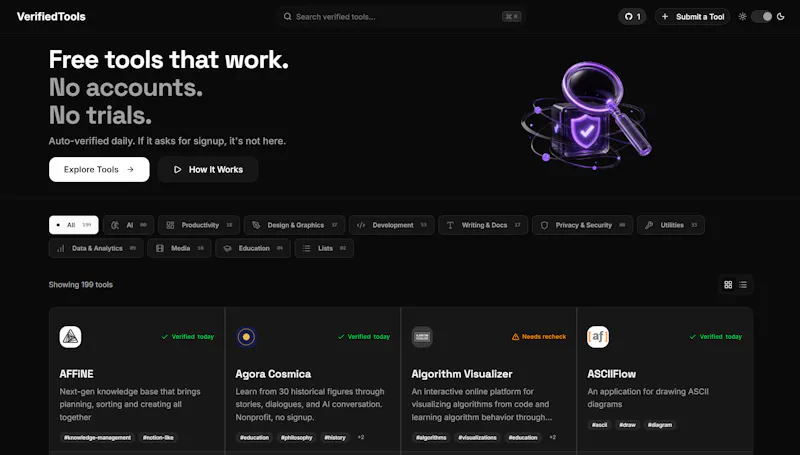800x455 pixels.
Task: Click Verified today on the ASCIIFlow card
Action: 716,337
